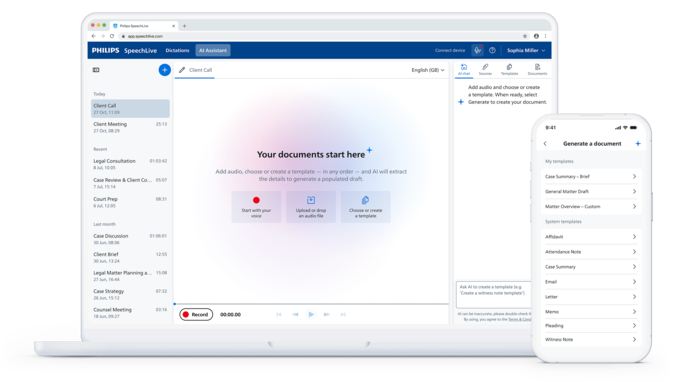Click the audio progress bar handle

click(175, 304)
